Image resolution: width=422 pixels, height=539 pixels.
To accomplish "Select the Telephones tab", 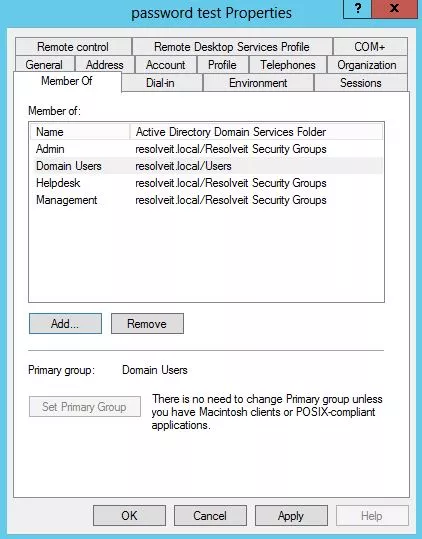I will 288,65.
